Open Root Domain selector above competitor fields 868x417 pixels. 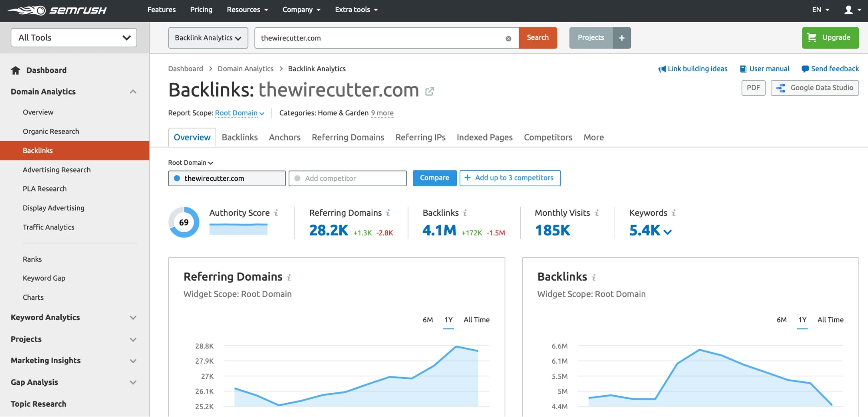coord(191,163)
